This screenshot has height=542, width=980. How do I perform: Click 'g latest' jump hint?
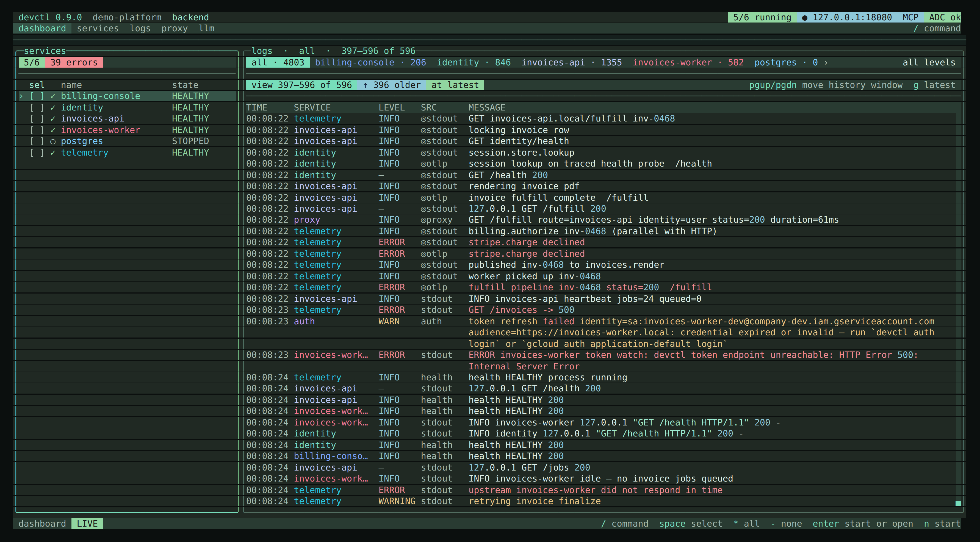pos(934,85)
